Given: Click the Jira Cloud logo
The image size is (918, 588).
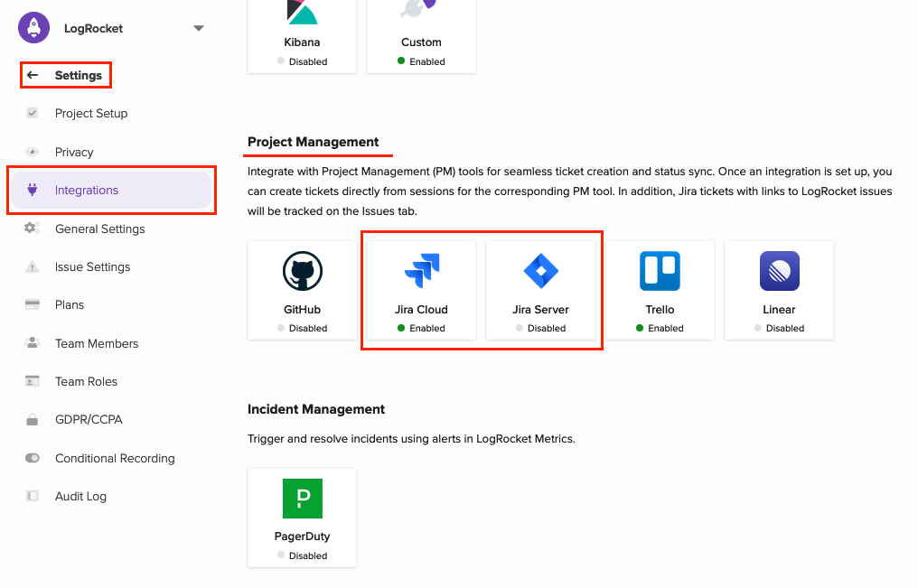Looking at the screenshot, I should [422, 270].
